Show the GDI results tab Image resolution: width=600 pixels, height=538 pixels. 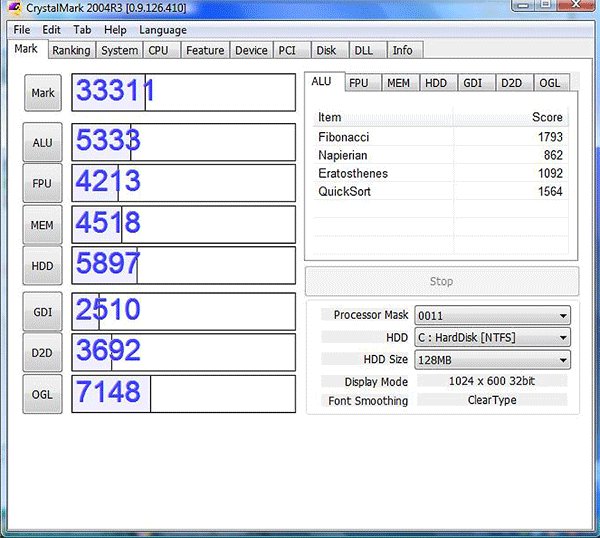point(476,83)
